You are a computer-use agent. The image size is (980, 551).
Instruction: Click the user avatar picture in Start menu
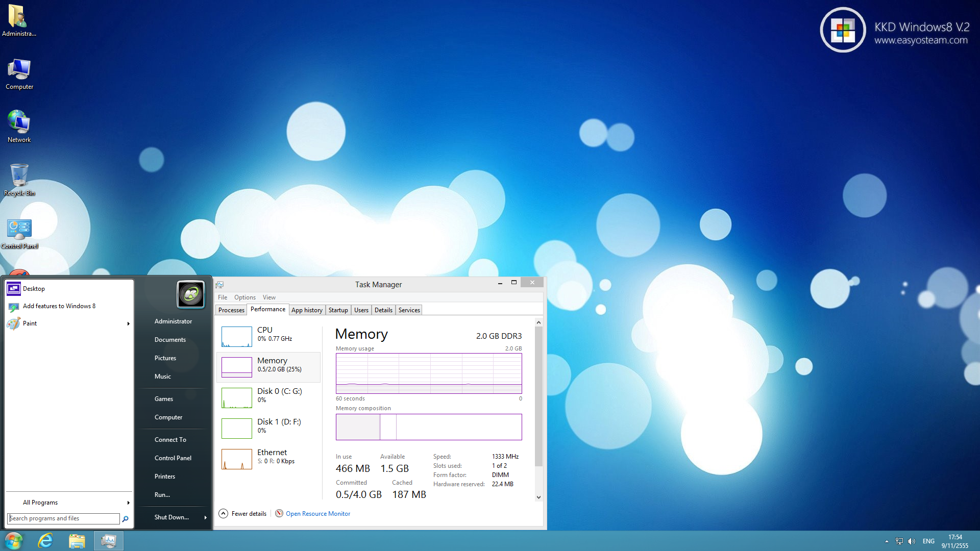191,294
